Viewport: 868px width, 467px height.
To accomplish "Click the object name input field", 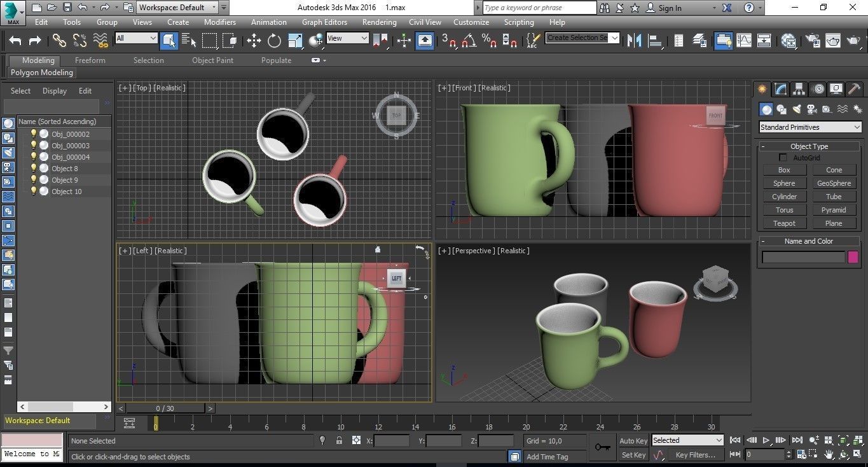I will (803, 257).
